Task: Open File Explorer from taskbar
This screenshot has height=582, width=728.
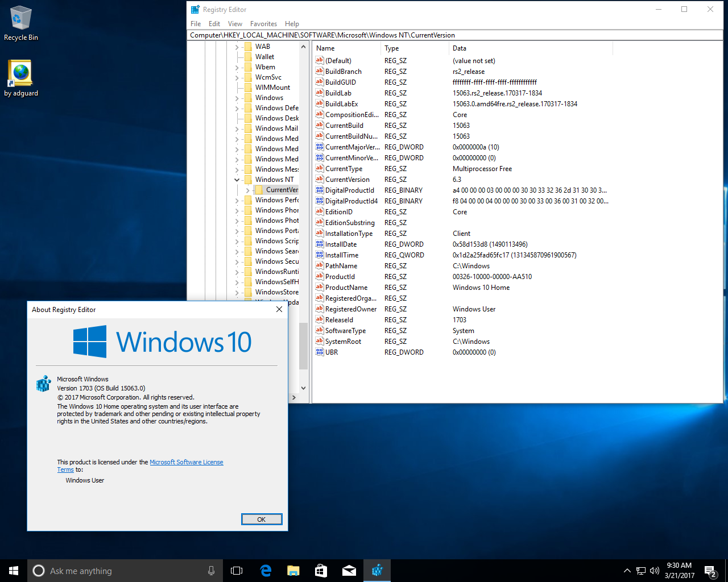Action: point(293,571)
